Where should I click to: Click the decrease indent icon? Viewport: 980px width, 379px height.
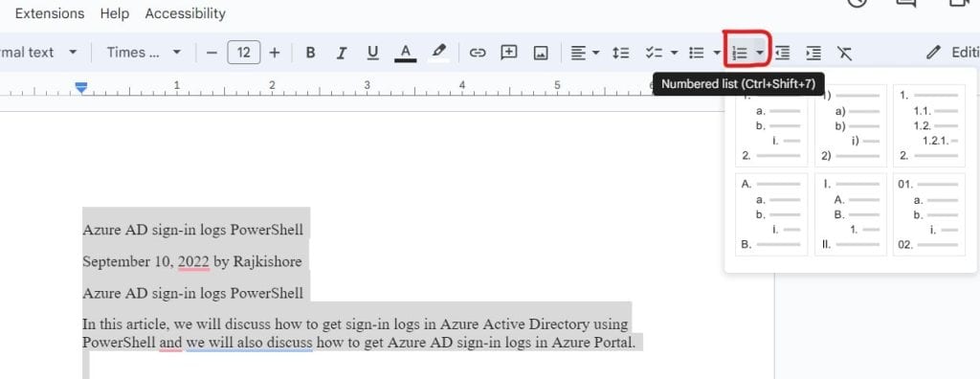[782, 54]
